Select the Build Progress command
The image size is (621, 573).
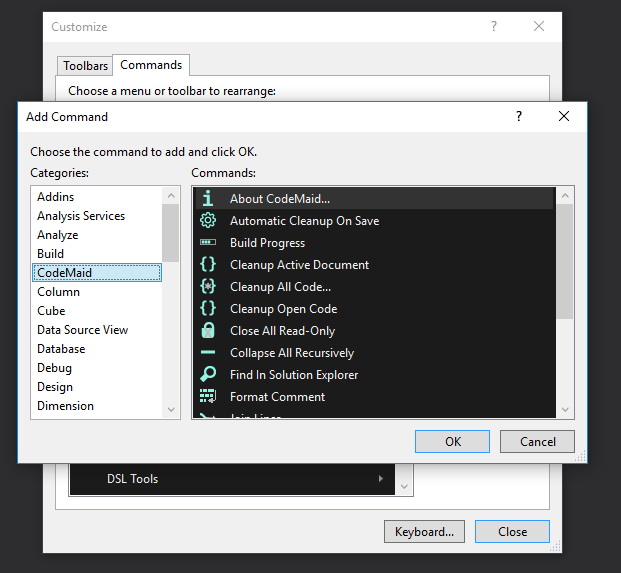tap(374, 242)
